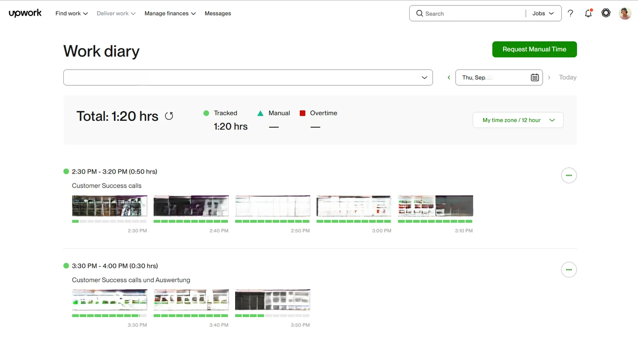Jump to Today
Screen dimensions: 638x364
coord(568,77)
